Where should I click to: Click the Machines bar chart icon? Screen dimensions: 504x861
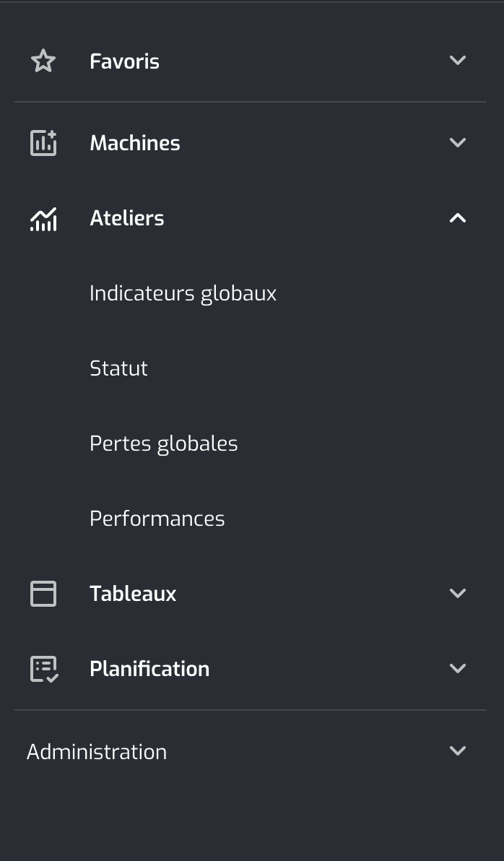coord(43,143)
